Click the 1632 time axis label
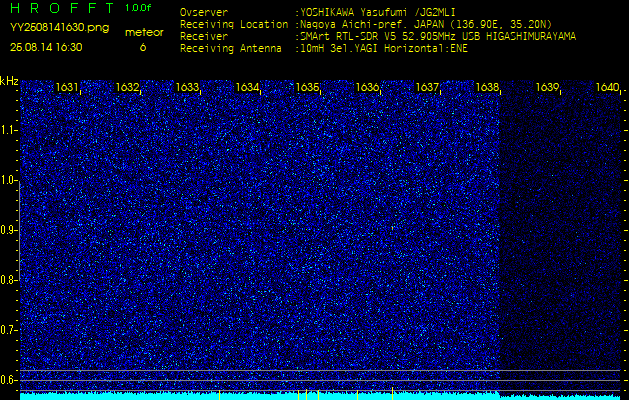 pos(127,87)
